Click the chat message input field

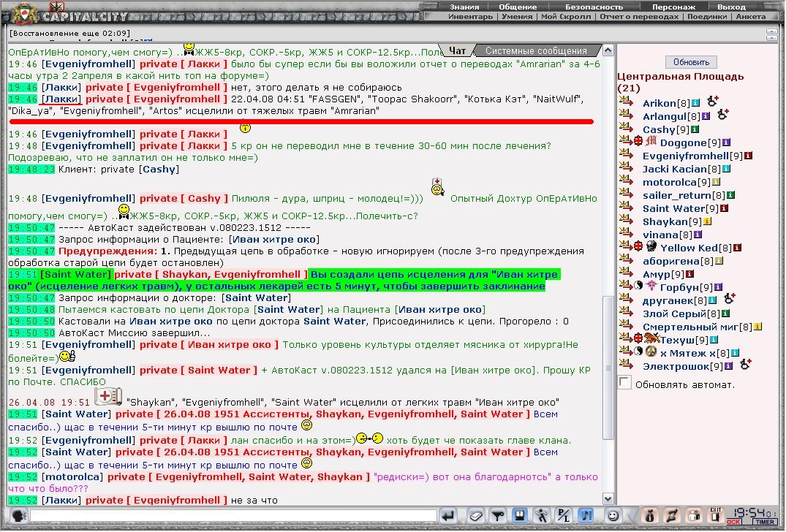(233, 515)
